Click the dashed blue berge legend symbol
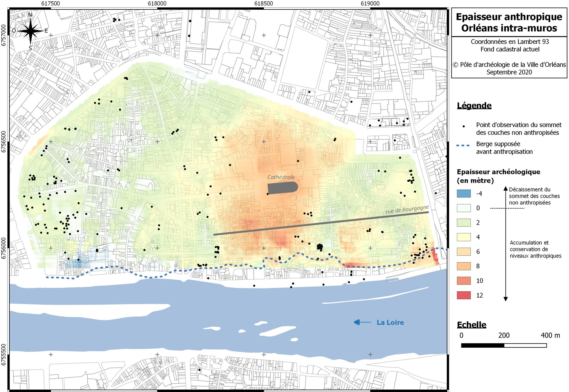 tap(463, 145)
